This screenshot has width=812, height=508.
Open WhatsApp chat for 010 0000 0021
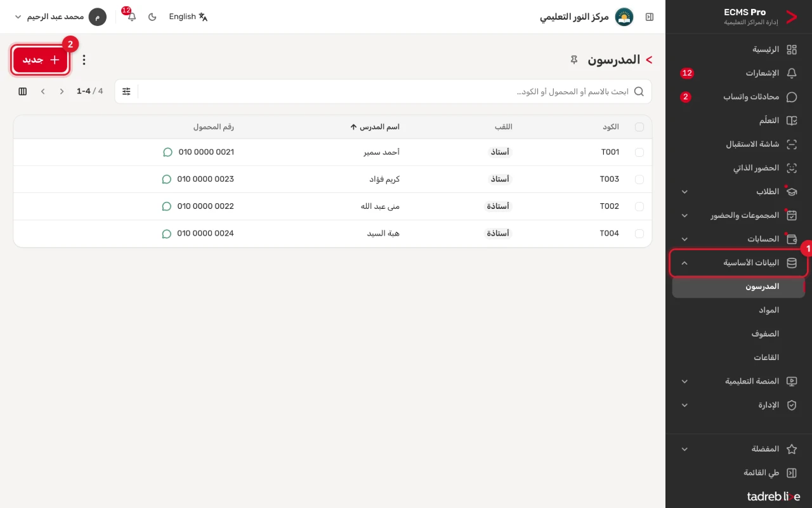[x=167, y=152]
